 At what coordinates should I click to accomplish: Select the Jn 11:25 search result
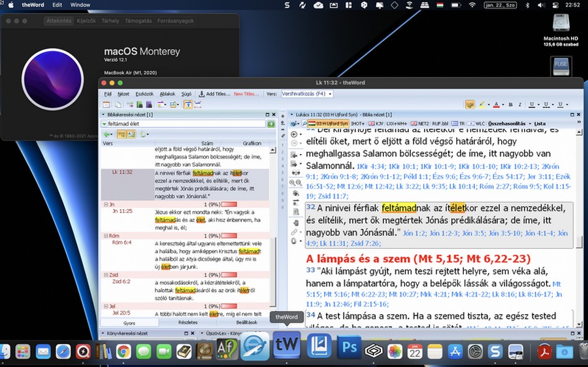click(122, 211)
